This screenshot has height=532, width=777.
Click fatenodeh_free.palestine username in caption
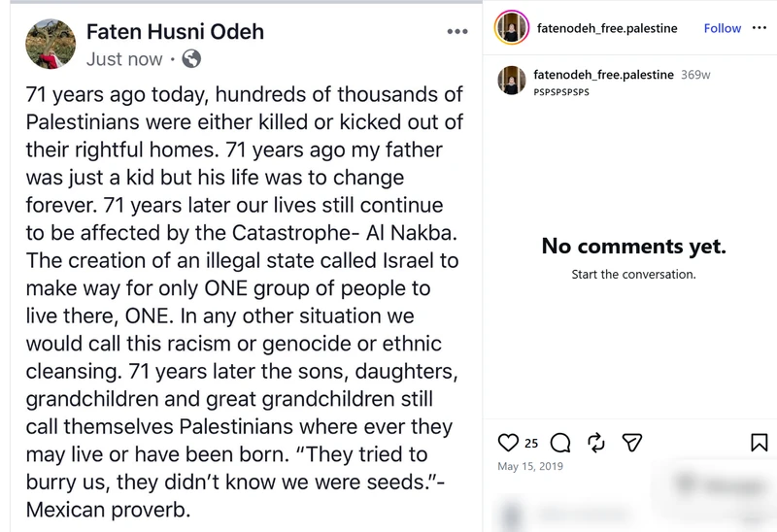pos(603,75)
